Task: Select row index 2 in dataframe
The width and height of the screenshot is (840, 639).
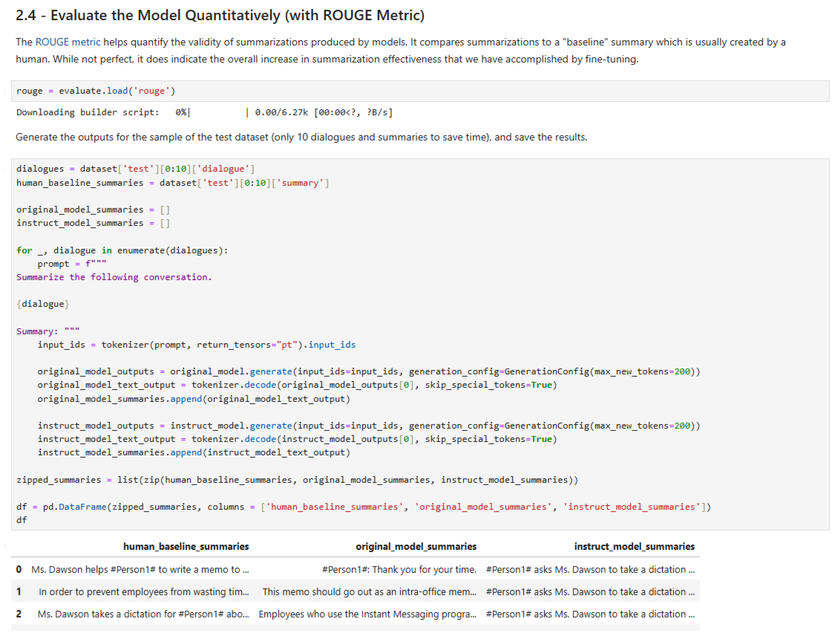Action: (19, 614)
